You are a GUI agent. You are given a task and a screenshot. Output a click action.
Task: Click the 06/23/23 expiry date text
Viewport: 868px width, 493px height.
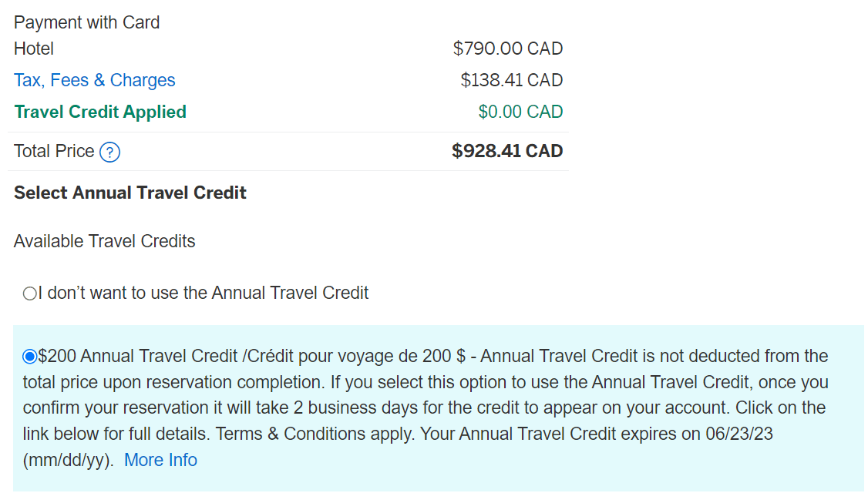(x=738, y=434)
